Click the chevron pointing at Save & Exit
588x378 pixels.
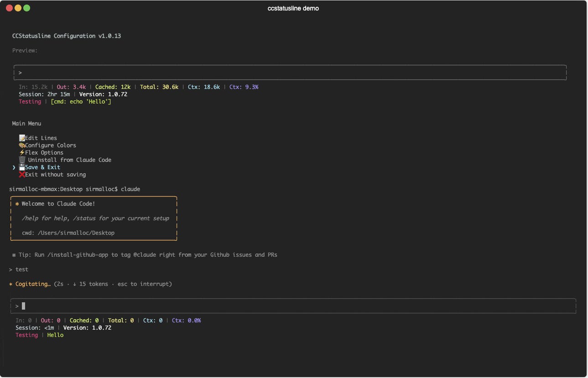click(x=13, y=167)
